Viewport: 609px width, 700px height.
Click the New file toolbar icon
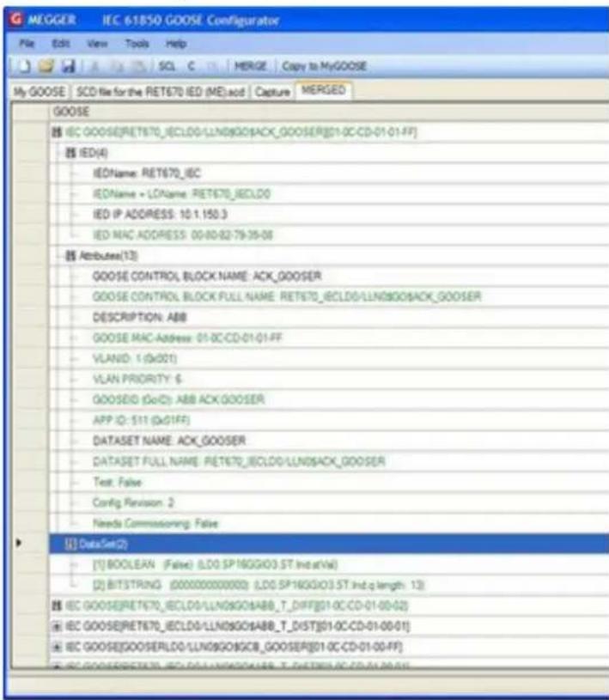25,66
